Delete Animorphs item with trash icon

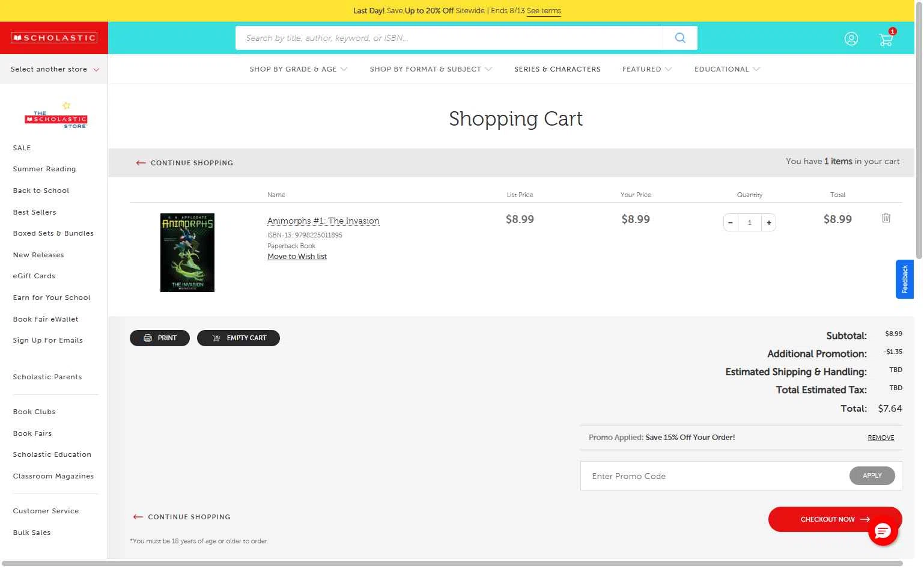(x=886, y=218)
